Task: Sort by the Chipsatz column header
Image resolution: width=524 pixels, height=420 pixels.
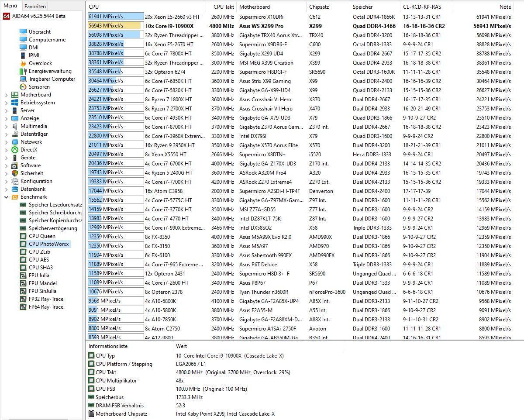Action: pos(328,7)
